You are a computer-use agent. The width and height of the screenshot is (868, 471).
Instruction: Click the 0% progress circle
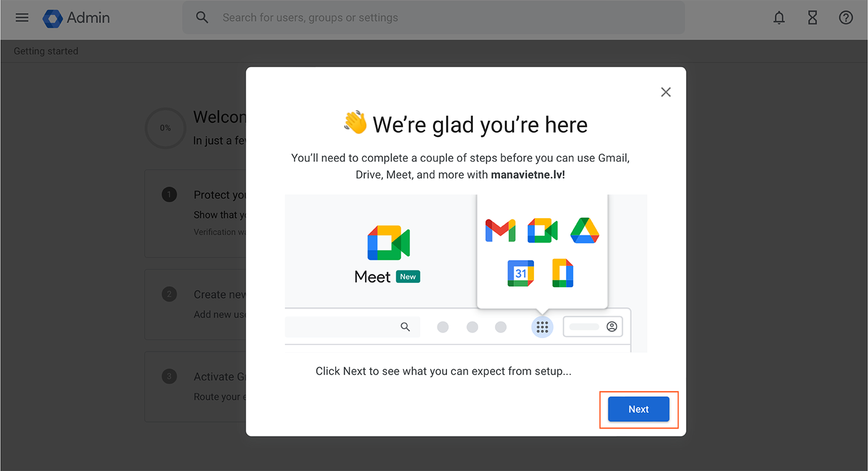[165, 128]
